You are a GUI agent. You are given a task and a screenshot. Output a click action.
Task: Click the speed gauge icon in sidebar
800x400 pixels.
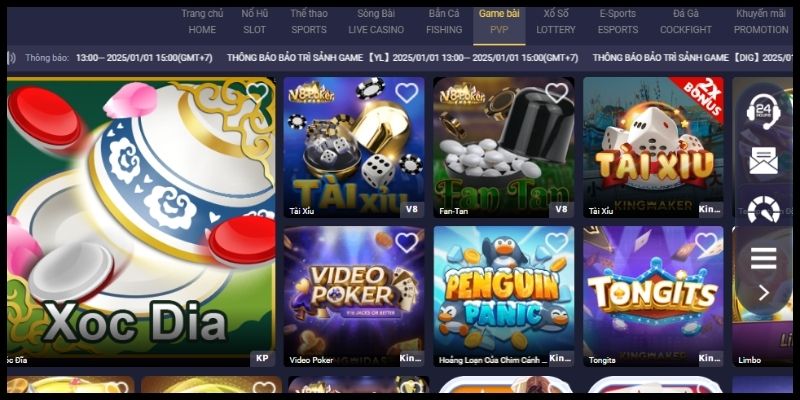click(763, 210)
